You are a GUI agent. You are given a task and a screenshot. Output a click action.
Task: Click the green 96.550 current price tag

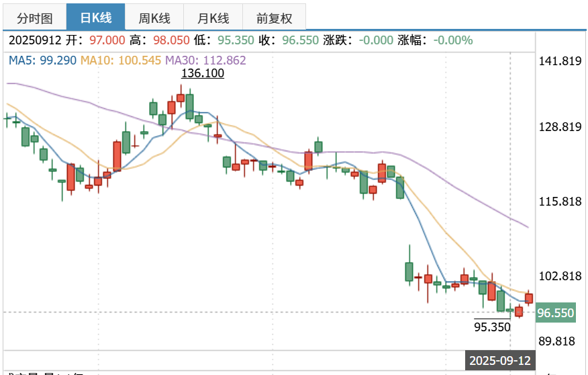[x=555, y=312]
